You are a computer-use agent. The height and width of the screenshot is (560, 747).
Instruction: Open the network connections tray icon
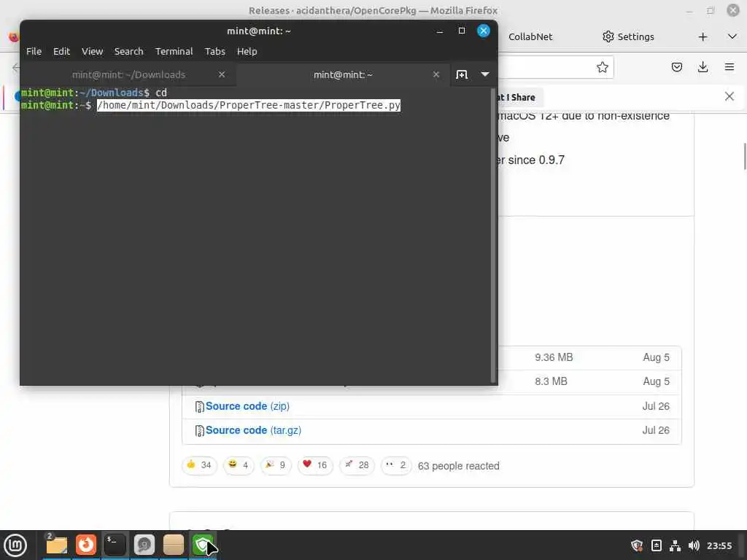tap(675, 545)
